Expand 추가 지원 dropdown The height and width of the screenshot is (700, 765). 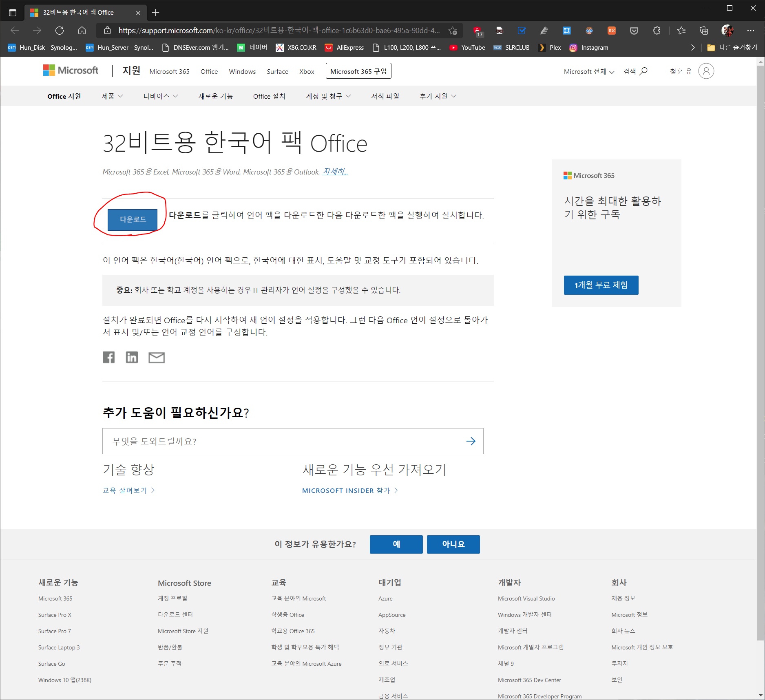(x=438, y=96)
